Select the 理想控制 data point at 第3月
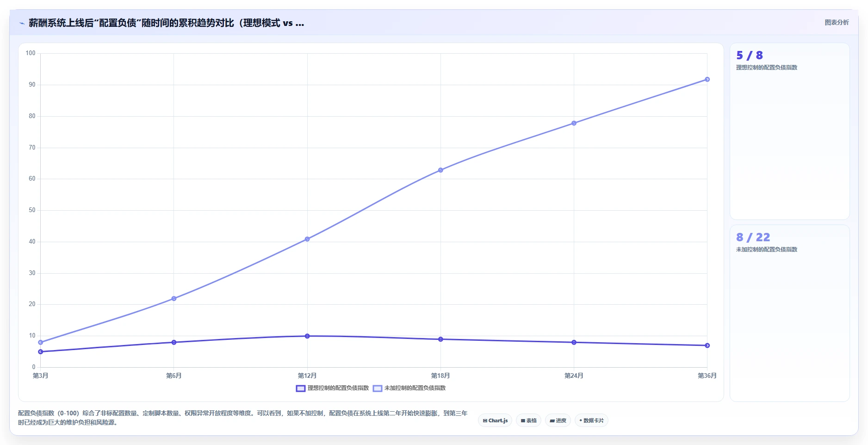The height and width of the screenshot is (445, 868). (41, 352)
